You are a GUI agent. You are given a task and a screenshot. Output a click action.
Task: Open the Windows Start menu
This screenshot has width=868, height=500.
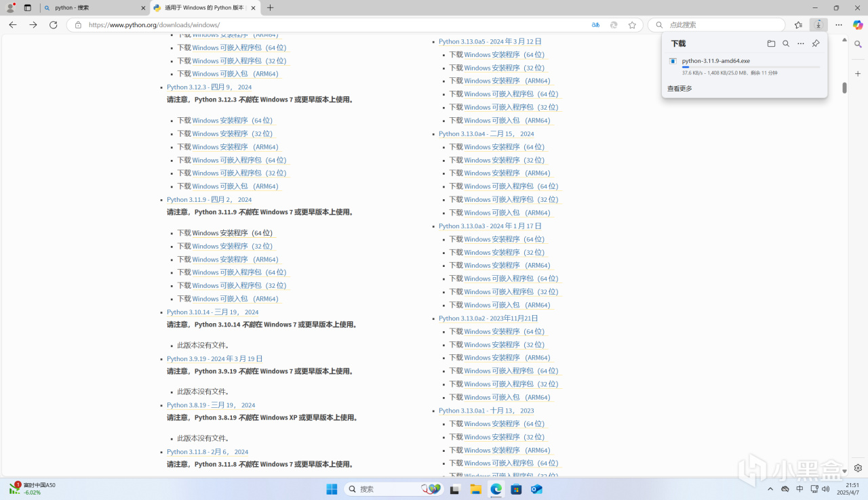332,489
